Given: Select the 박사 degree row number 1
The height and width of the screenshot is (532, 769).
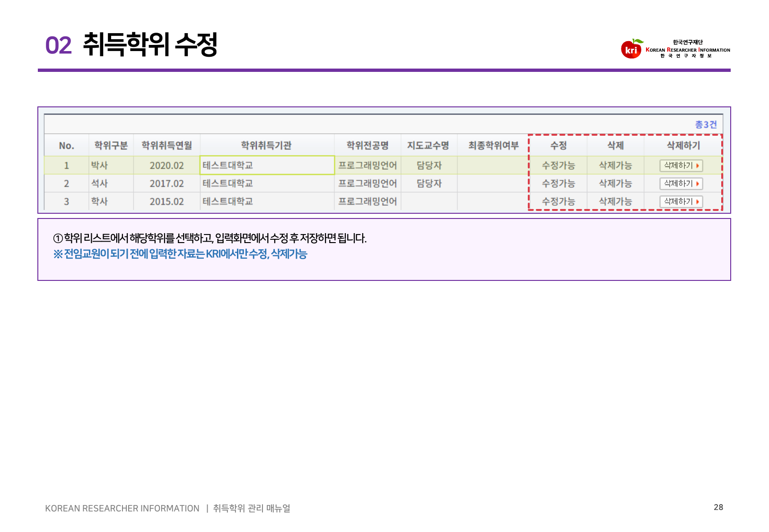Looking at the screenshot, I should point(66,166).
